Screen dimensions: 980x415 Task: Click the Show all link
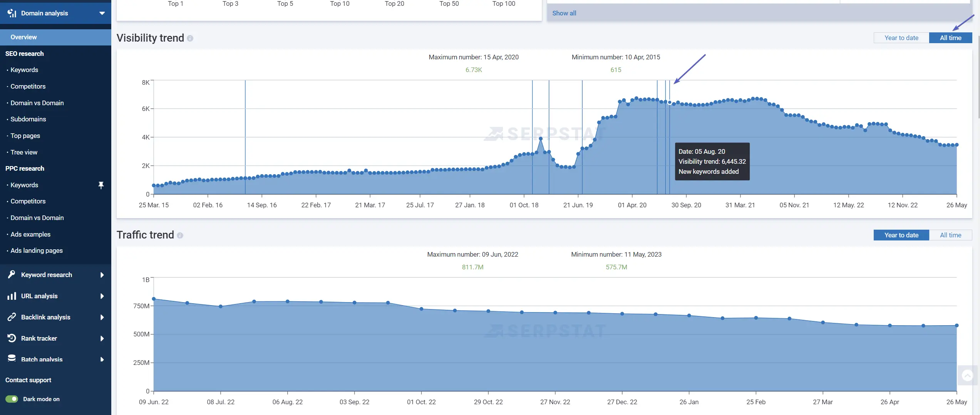point(564,13)
